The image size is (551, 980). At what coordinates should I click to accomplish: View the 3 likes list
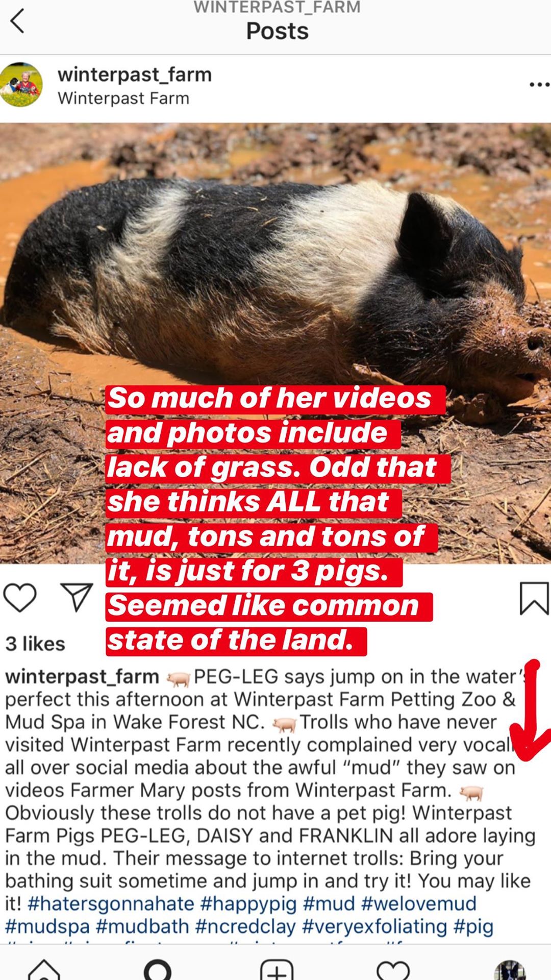tap(35, 644)
